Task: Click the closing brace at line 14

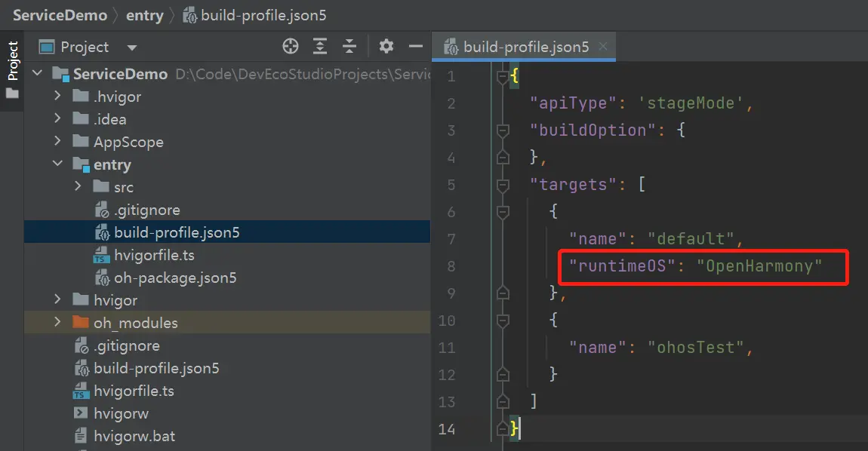Action: coord(514,428)
